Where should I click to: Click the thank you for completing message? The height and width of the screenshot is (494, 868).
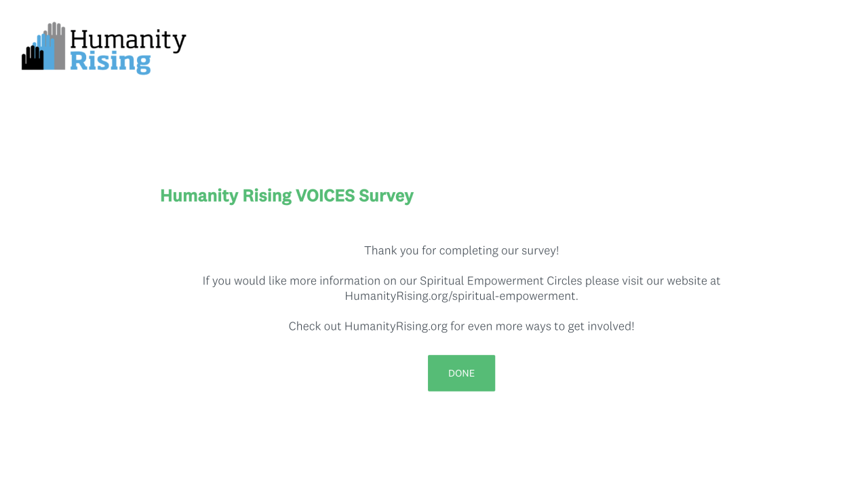461,250
